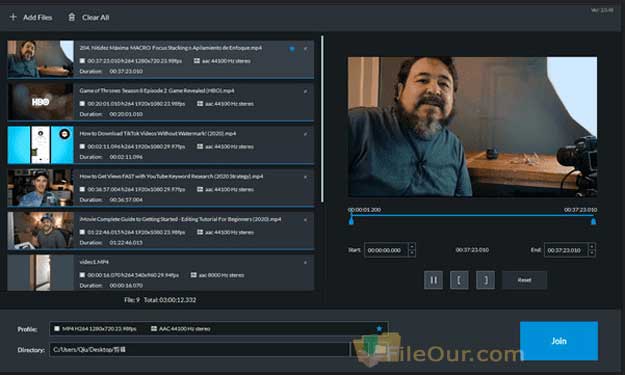
Task: Click the left trim handle on the timeline
Action: [351, 221]
